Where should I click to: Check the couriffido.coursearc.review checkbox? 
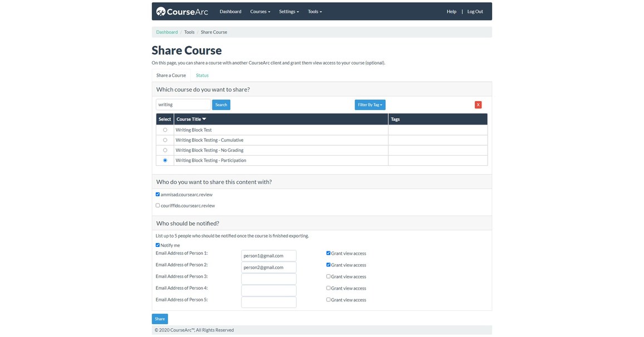(x=157, y=205)
